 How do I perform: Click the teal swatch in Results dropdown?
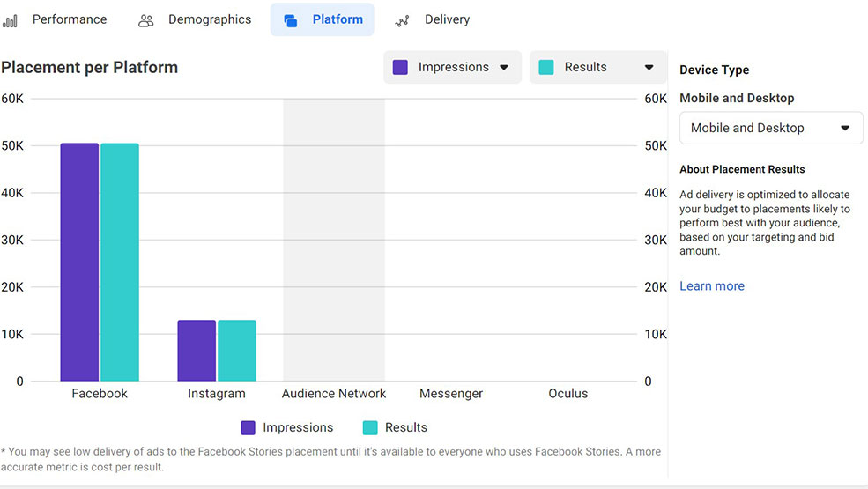pyautogui.click(x=546, y=67)
